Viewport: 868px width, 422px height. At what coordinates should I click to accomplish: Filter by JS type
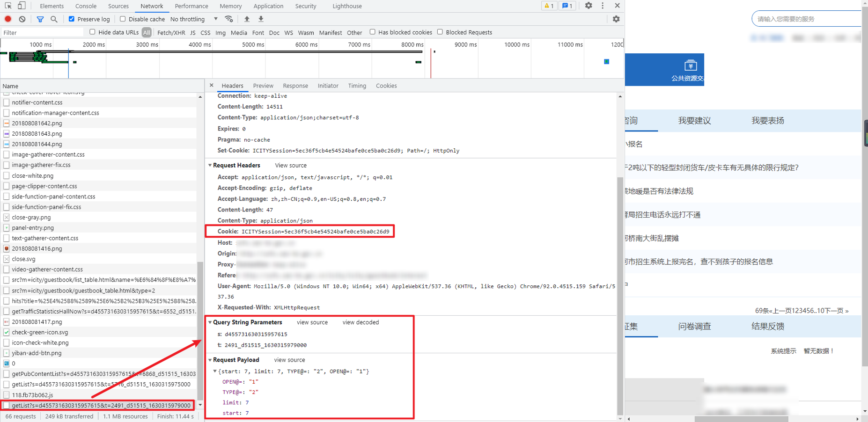(193, 33)
